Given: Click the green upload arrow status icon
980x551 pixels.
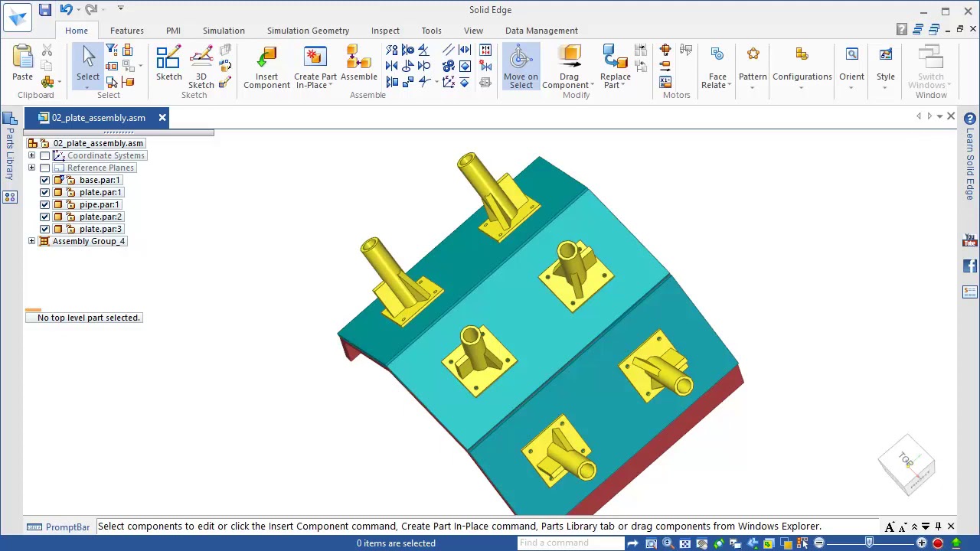Looking at the screenshot, I should (955, 543).
